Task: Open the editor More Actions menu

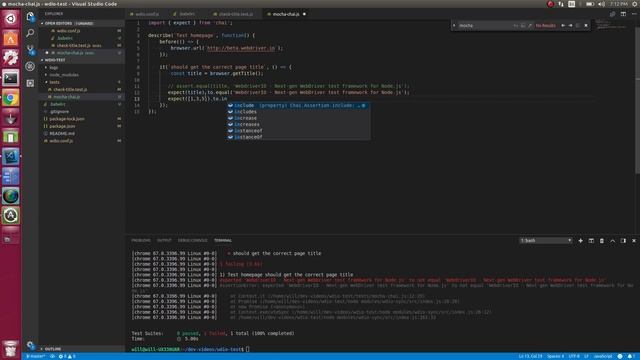Action: 634,14
